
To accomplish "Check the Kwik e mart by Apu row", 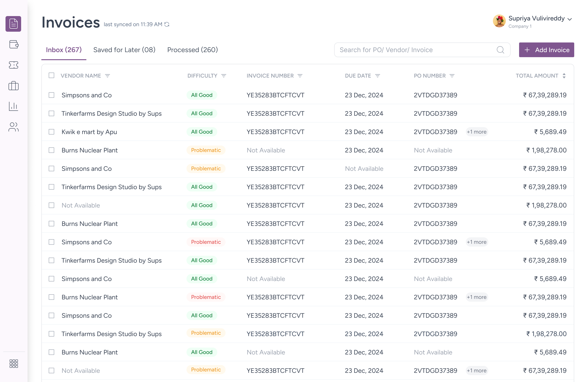I will [x=51, y=132].
